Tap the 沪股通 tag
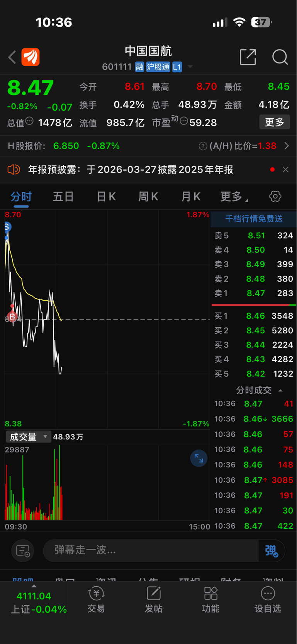 click(x=158, y=67)
